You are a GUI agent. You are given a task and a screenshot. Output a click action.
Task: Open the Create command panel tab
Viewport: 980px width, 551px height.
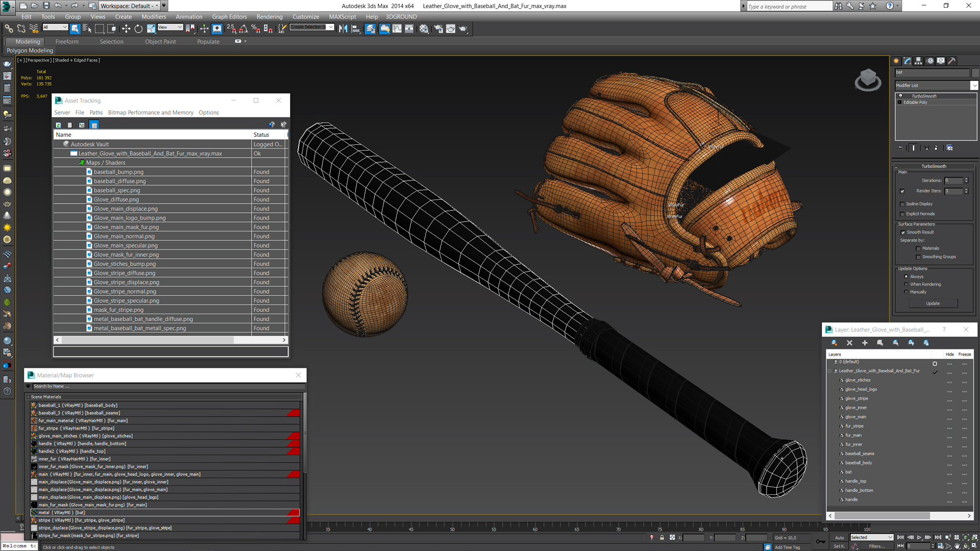[896, 61]
